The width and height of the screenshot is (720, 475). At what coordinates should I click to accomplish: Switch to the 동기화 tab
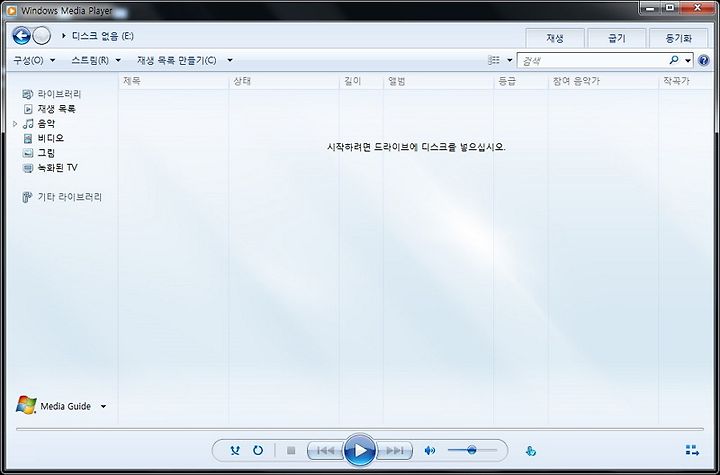pyautogui.click(x=679, y=38)
